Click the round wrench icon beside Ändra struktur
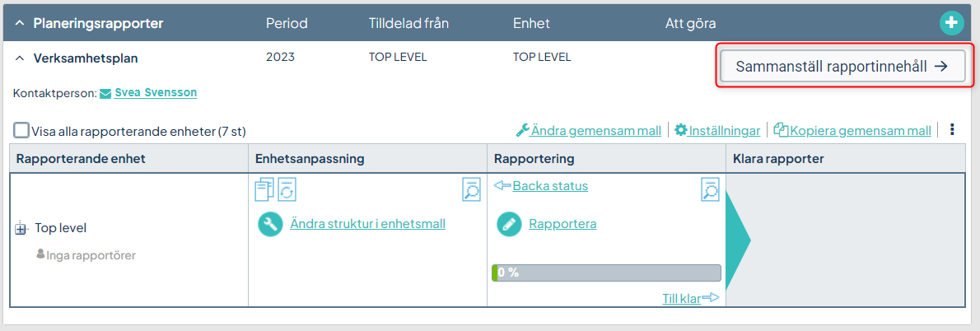This screenshot has height=331, width=980. 271,224
